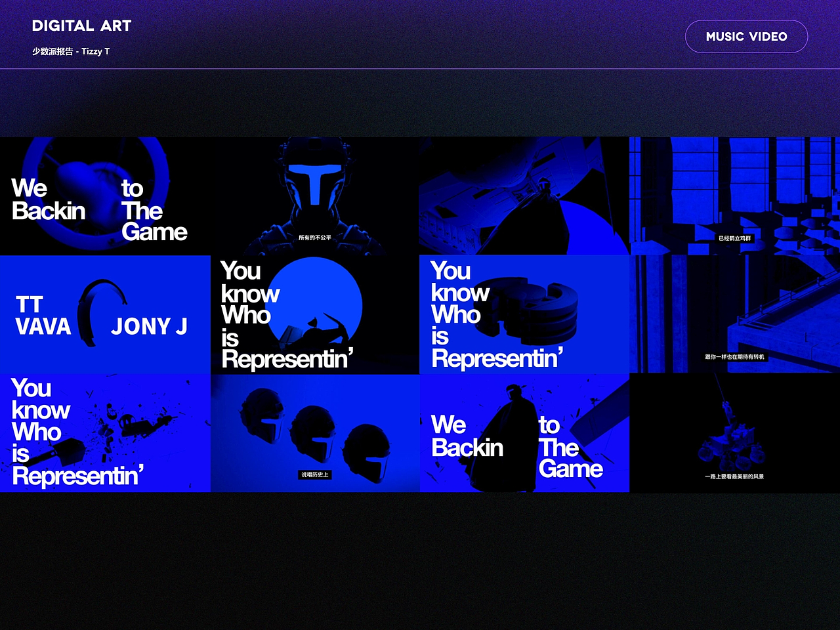This screenshot has width=840, height=630.
Task: Open the dark rover thumbnail captioned '一路上要看最美丽的风景'
Action: [x=735, y=433]
